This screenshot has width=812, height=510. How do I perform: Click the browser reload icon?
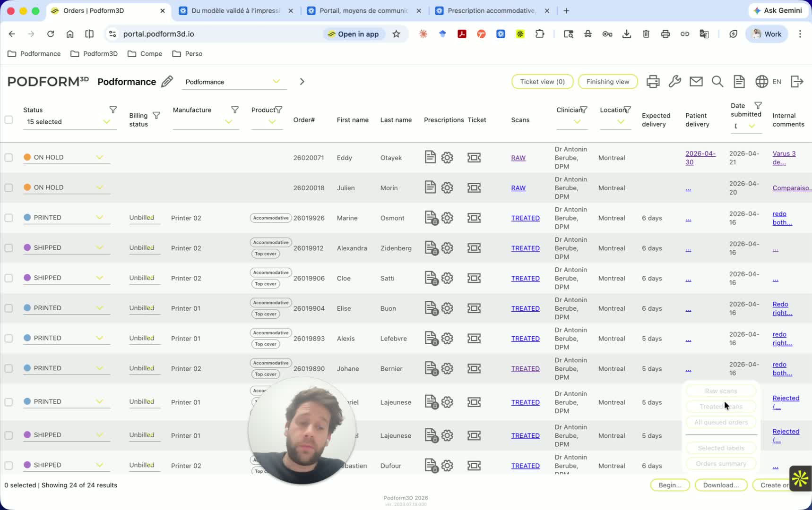tap(51, 34)
